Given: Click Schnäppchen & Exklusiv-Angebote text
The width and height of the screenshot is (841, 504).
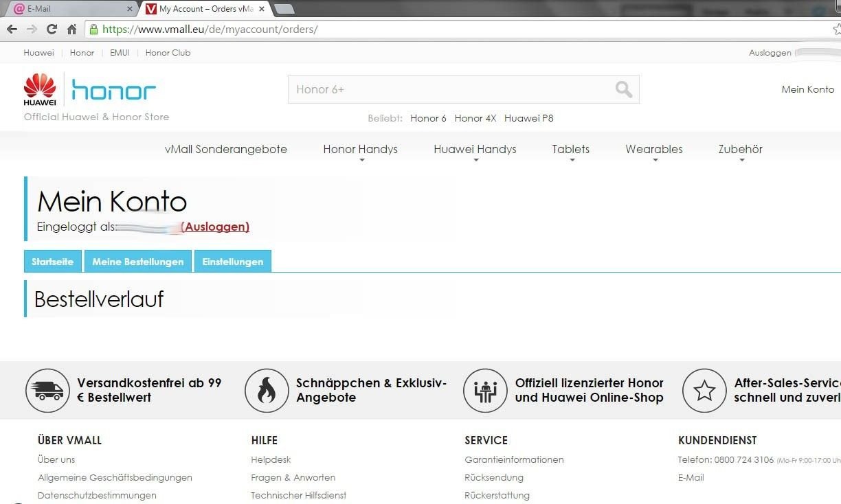Looking at the screenshot, I should [x=372, y=390].
